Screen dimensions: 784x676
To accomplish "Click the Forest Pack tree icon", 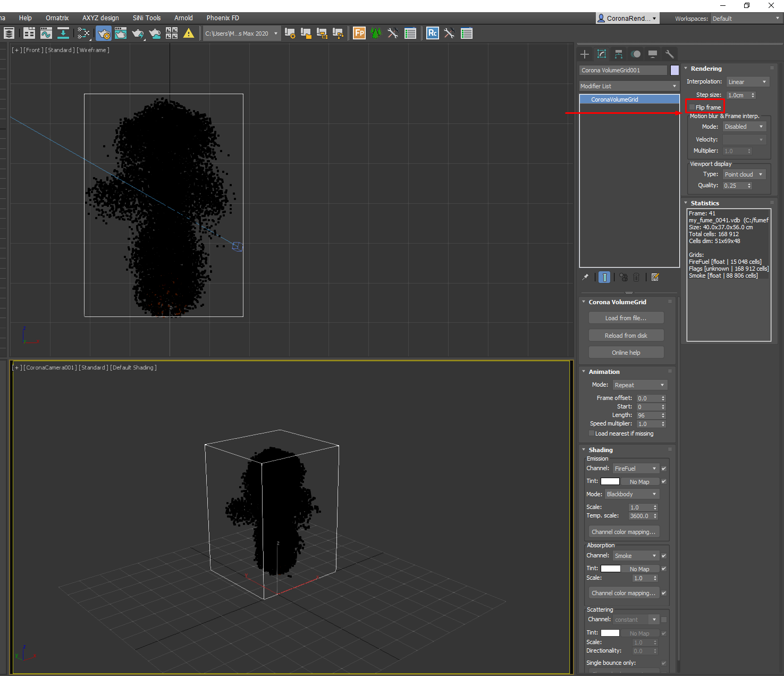I will pyautogui.click(x=376, y=34).
